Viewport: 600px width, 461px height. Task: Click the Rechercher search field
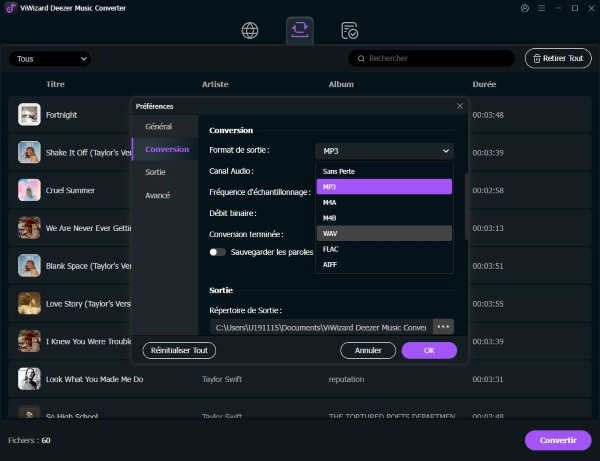click(x=431, y=59)
